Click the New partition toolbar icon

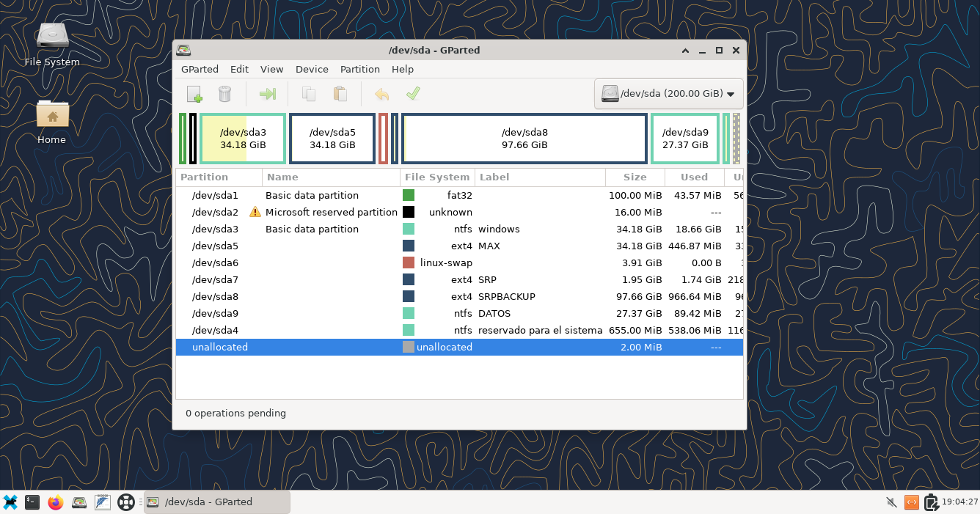(x=194, y=94)
